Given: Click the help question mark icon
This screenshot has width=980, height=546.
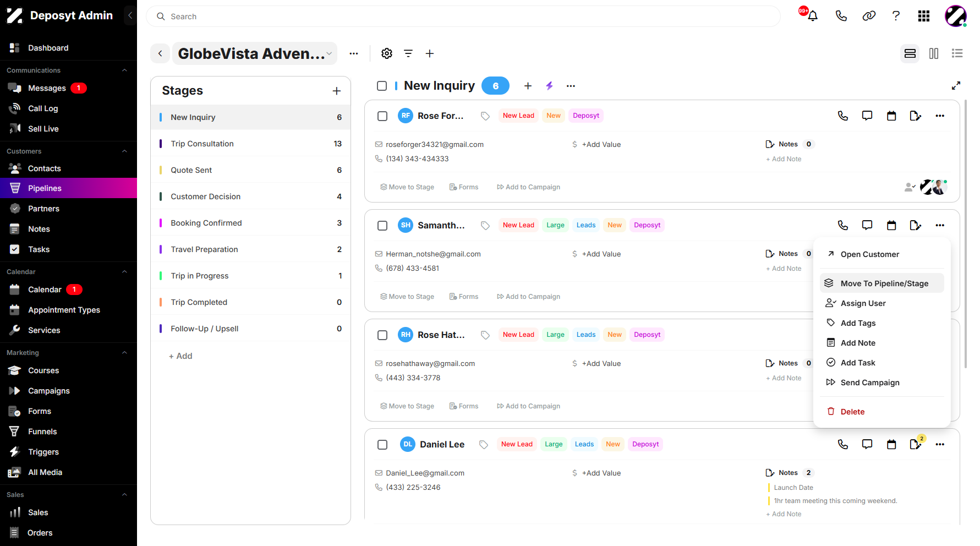Looking at the screenshot, I should (x=896, y=16).
